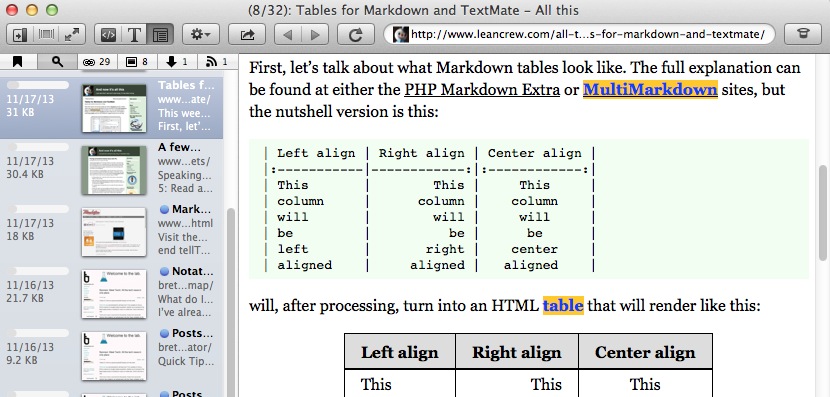830x397 pixels.
Task: Open the MultiMarkdown link
Action: [650, 89]
